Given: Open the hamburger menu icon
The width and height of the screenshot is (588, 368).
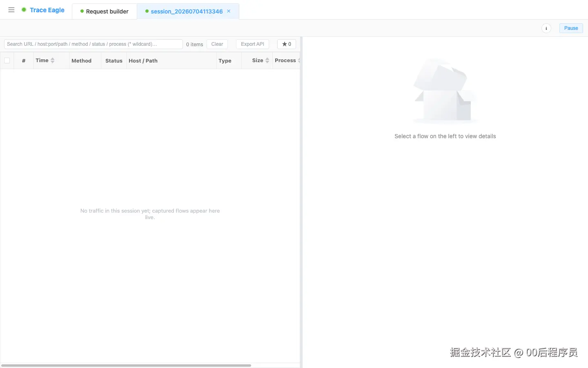Looking at the screenshot, I should click(11, 10).
